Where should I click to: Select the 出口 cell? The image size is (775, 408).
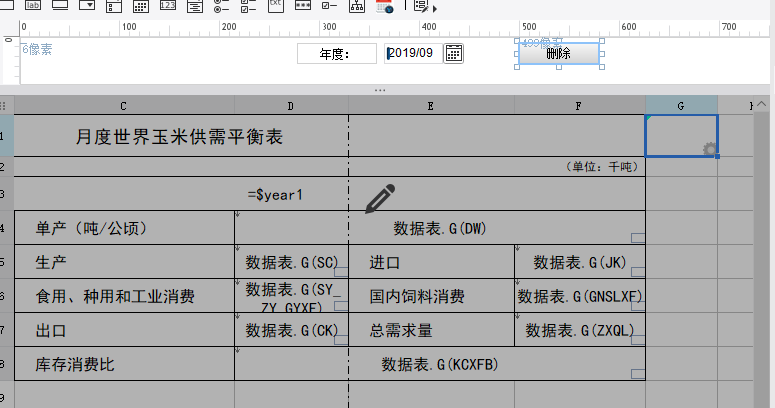pos(125,329)
